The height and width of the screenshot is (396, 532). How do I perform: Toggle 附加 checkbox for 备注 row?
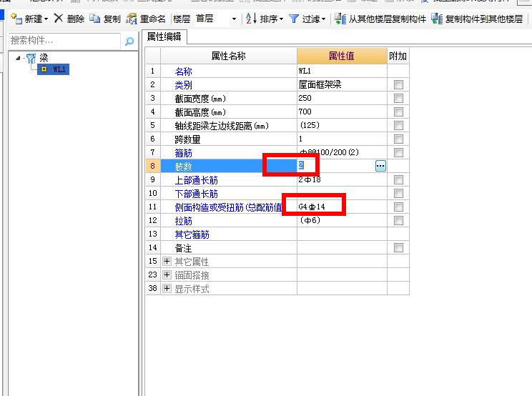pos(398,247)
